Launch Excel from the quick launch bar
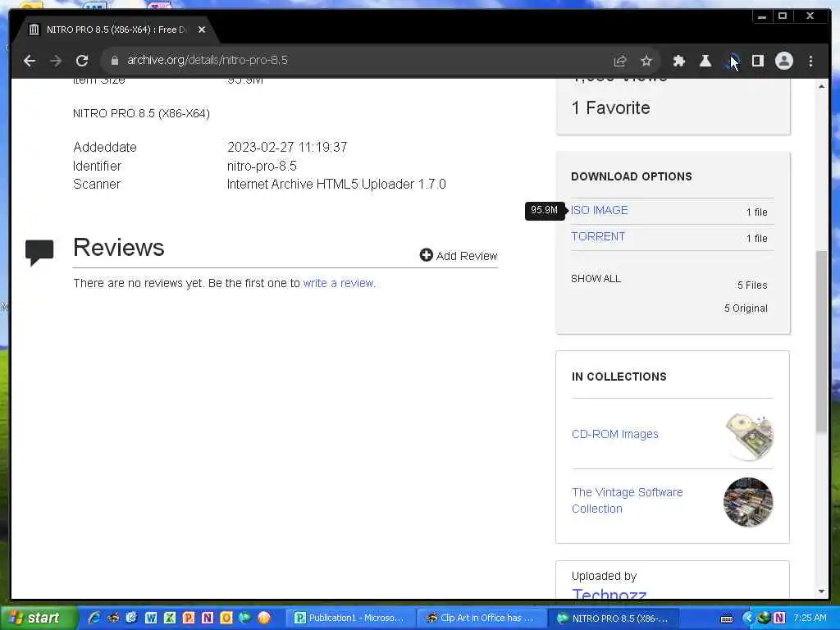This screenshot has height=630, width=840. 170,618
